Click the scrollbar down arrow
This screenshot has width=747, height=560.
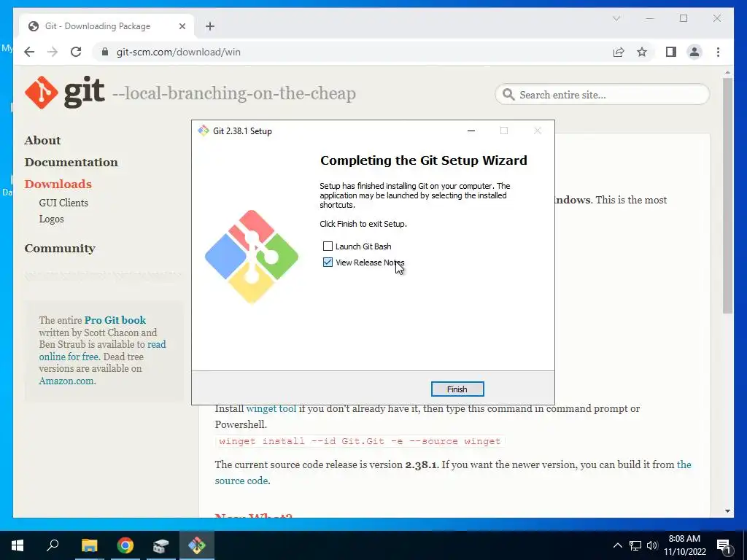[727, 511]
